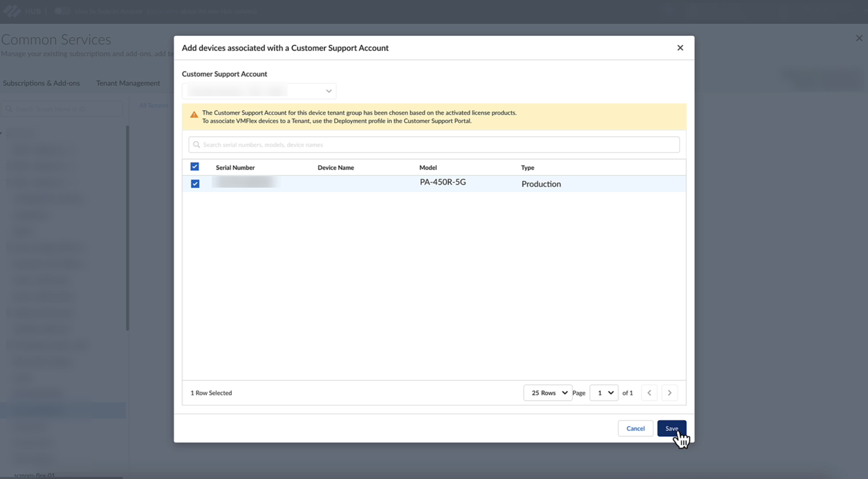
Task: Toggle the select-all checkbox in table header
Action: (195, 167)
